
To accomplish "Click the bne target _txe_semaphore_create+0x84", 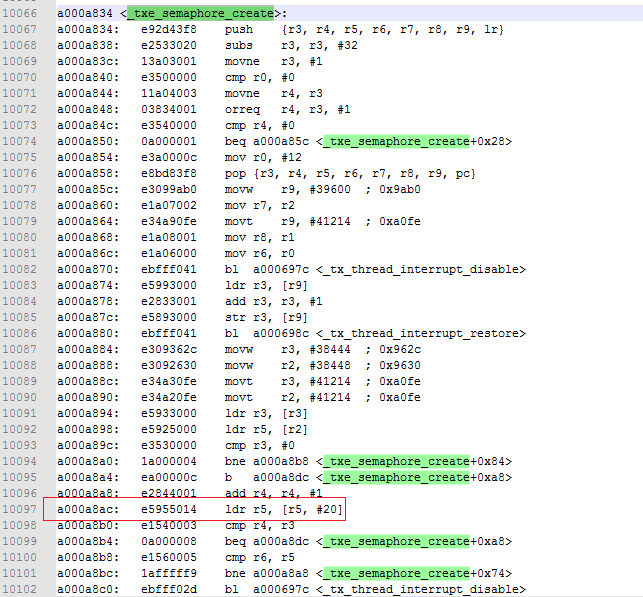I will pos(395,461).
